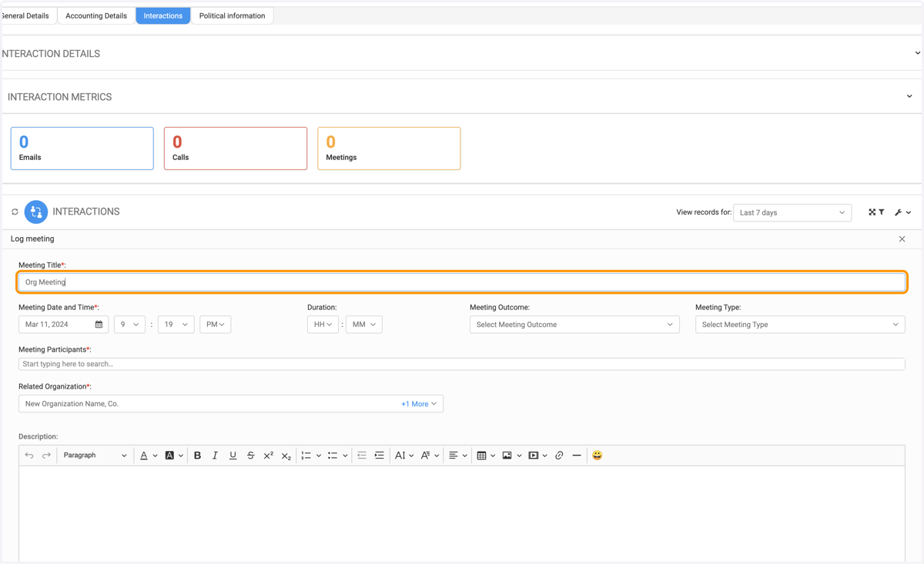Close the Log meeting panel
This screenshot has width=924, height=564.
coord(902,239)
